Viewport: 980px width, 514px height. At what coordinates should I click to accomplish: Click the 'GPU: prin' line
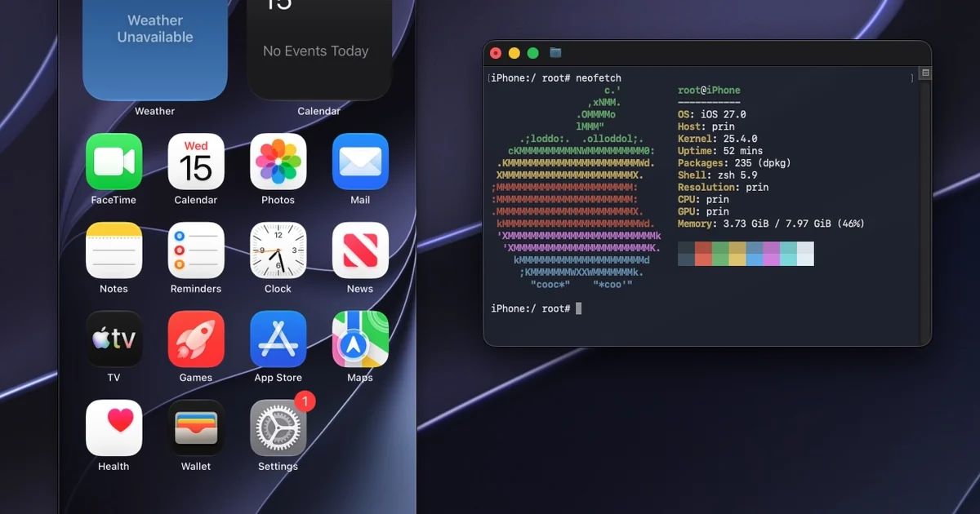pyautogui.click(x=704, y=211)
